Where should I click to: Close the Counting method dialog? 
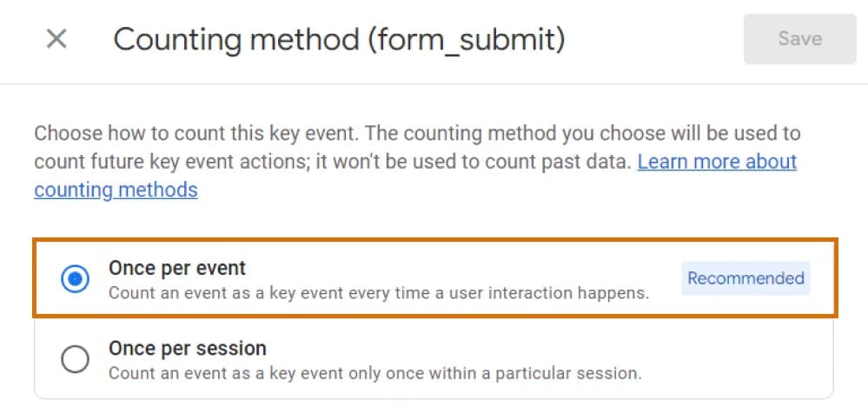coord(56,39)
